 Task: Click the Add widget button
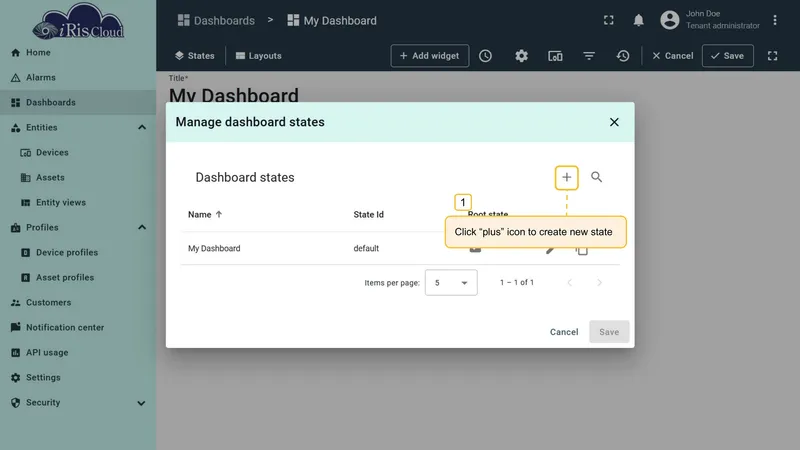click(x=430, y=56)
